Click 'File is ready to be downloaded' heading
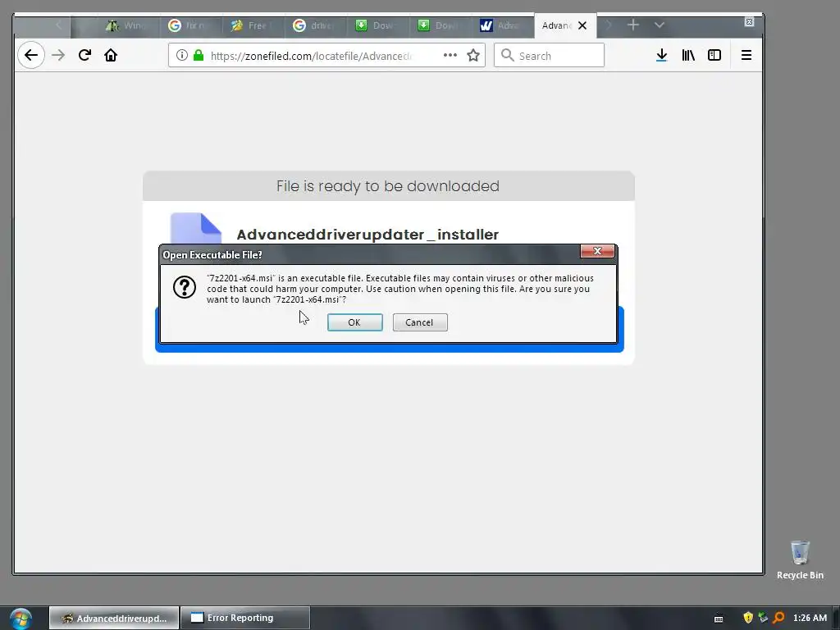The image size is (840, 630). coord(388,186)
